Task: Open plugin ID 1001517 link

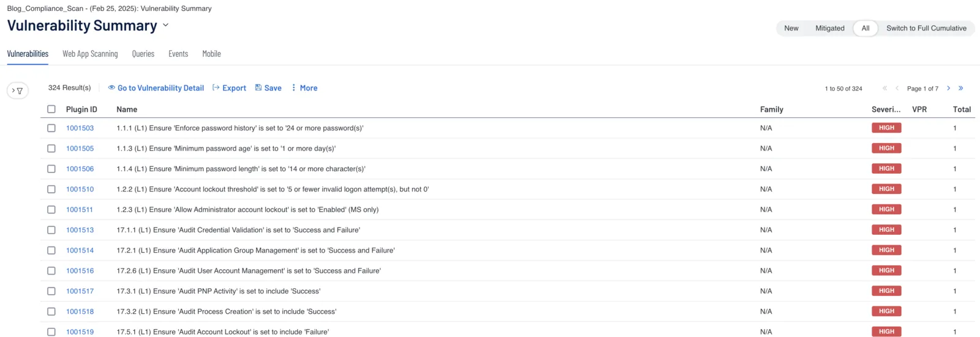Action: click(x=80, y=291)
